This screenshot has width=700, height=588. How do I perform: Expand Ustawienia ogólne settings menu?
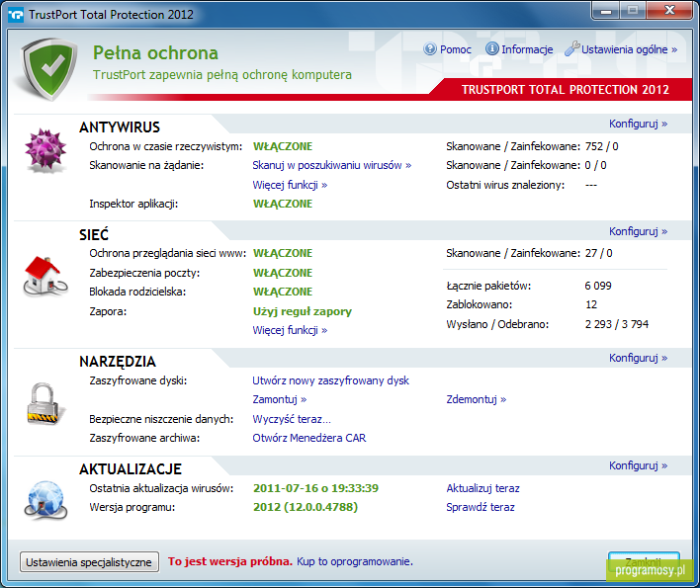[x=630, y=49]
